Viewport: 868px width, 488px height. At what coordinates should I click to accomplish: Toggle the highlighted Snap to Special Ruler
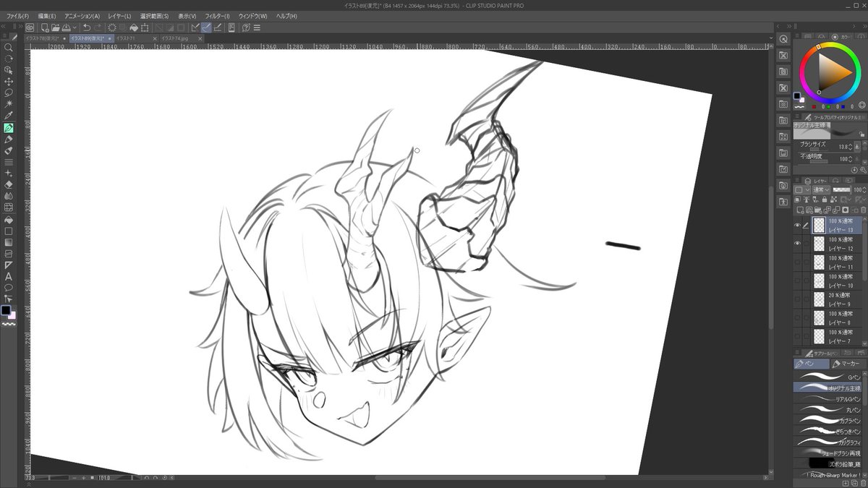[206, 27]
